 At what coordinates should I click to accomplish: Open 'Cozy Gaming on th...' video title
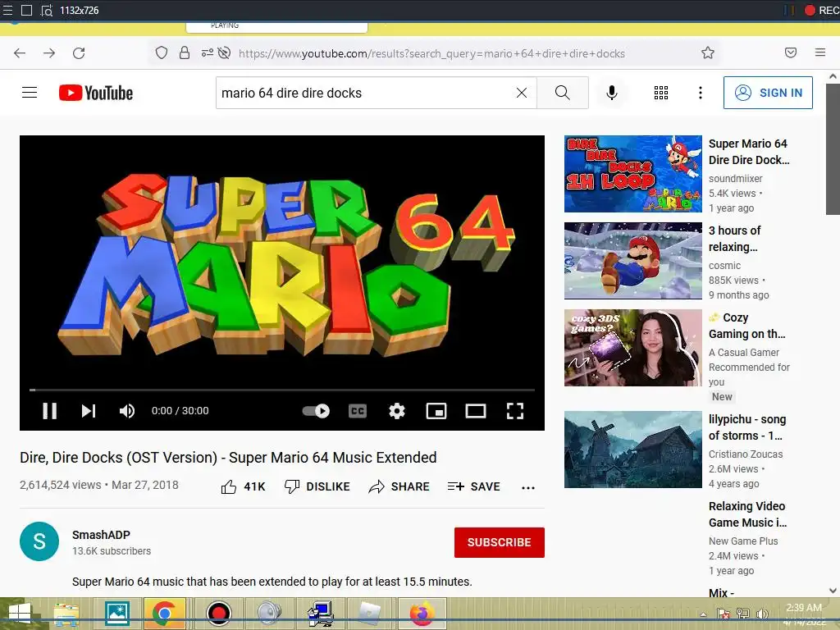pyautogui.click(x=746, y=326)
